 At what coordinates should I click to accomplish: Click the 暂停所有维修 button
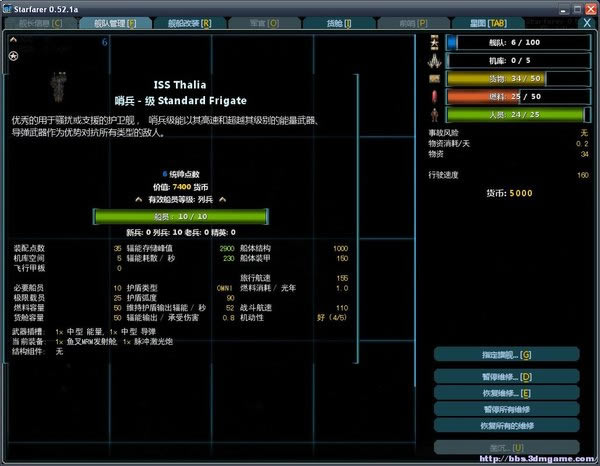coord(508,409)
